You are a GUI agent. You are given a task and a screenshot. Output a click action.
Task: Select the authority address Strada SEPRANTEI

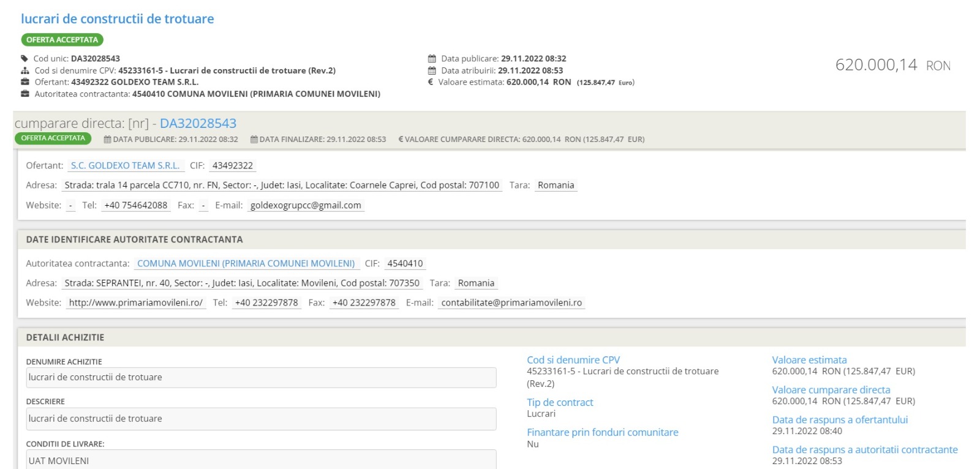tap(242, 283)
